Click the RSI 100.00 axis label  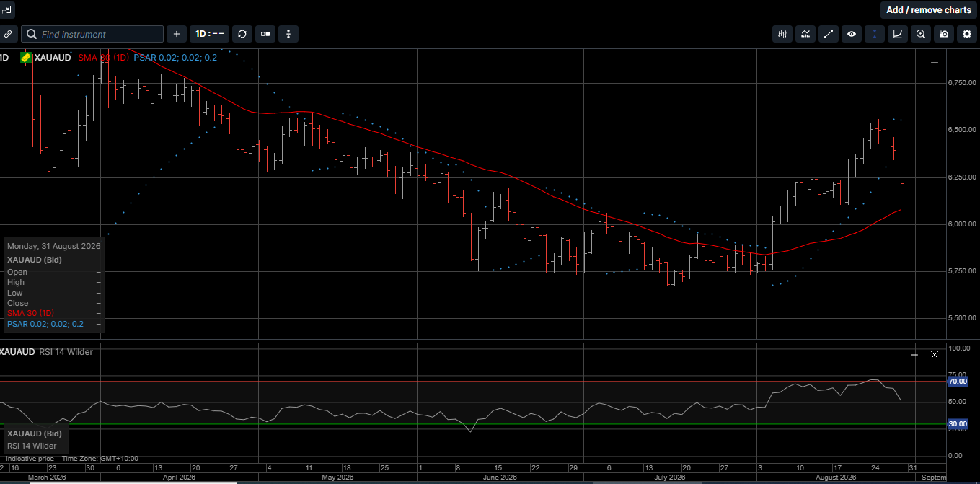[959, 348]
